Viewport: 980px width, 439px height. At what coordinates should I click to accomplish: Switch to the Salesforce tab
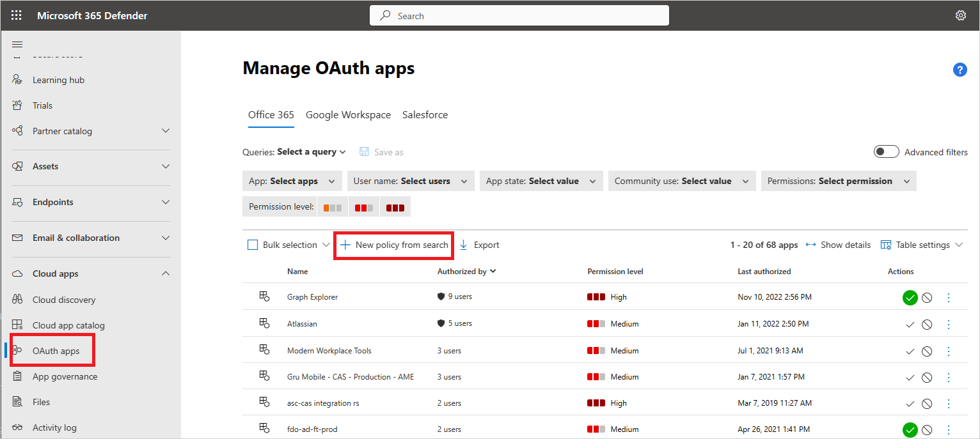pos(425,115)
